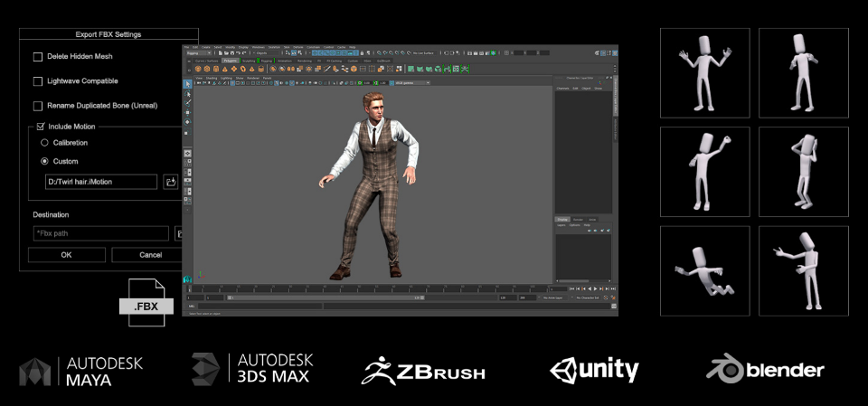Create a polygon cylinder from the shelf

pyautogui.click(x=216, y=69)
